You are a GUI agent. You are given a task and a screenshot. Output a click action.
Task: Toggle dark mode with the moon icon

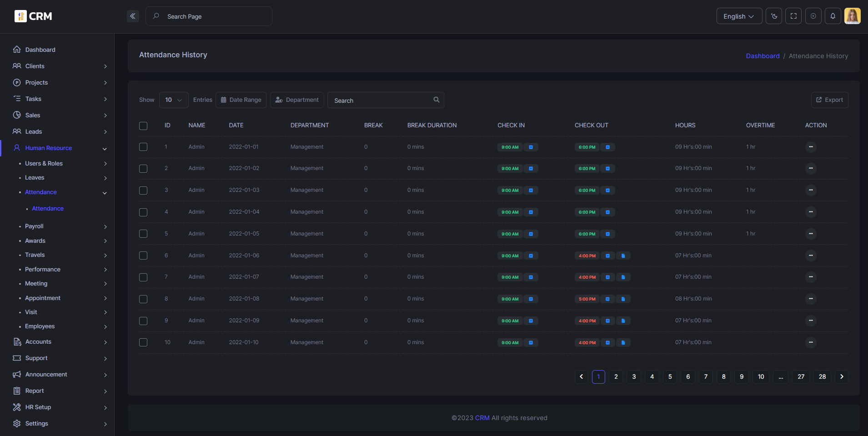click(773, 16)
